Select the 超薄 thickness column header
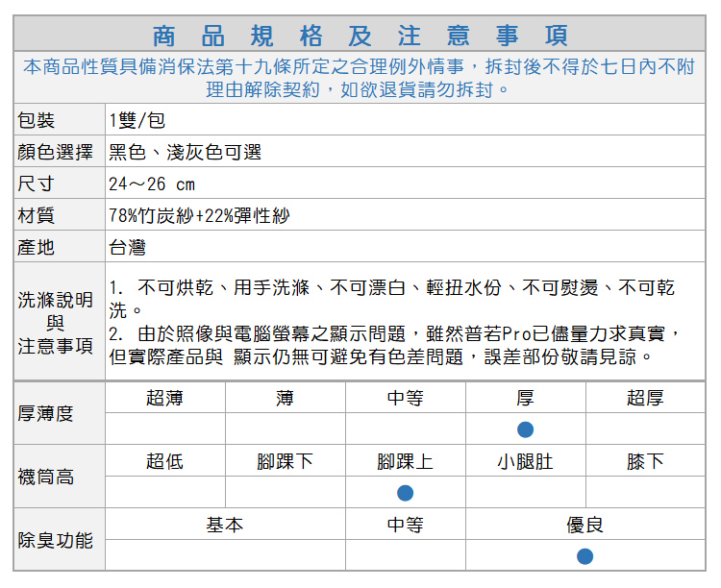Image resolution: width=721 pixels, height=588 pixels. [x=164, y=398]
